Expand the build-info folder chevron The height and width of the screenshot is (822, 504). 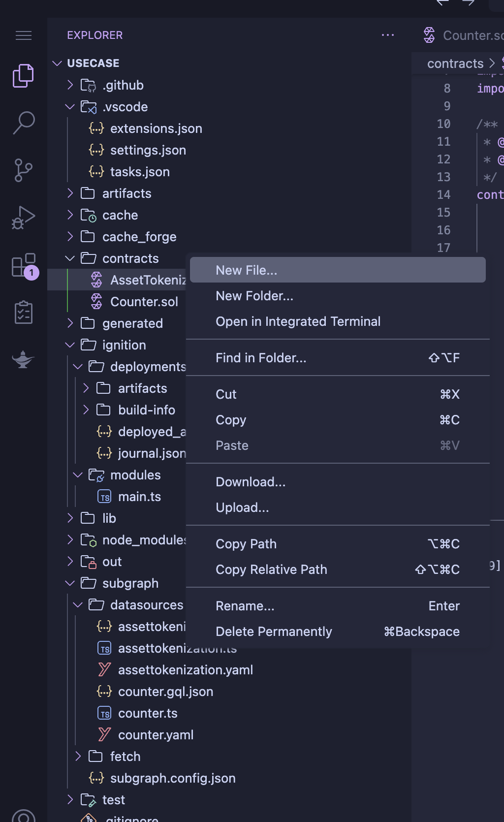[86, 410]
